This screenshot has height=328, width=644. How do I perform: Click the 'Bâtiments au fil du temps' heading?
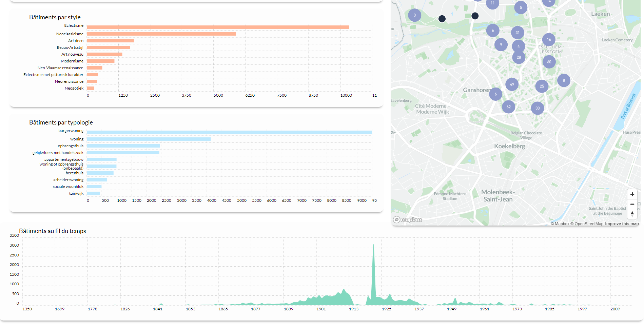click(x=53, y=231)
